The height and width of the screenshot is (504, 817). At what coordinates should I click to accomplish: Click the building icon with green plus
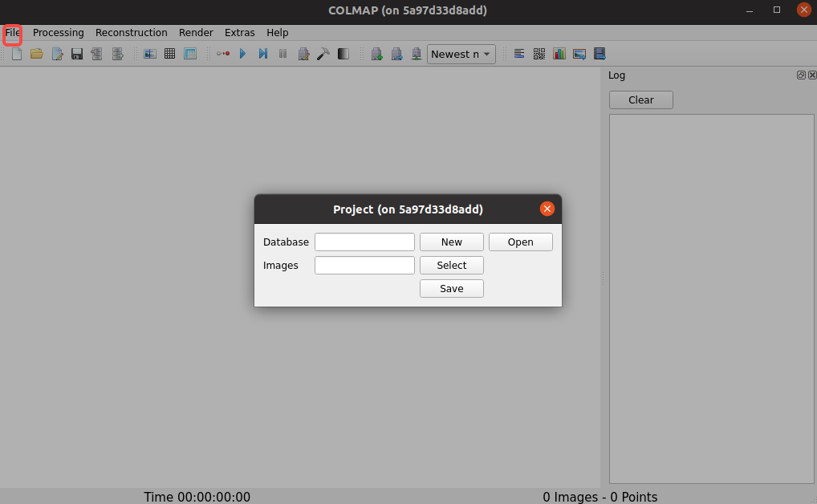376,54
